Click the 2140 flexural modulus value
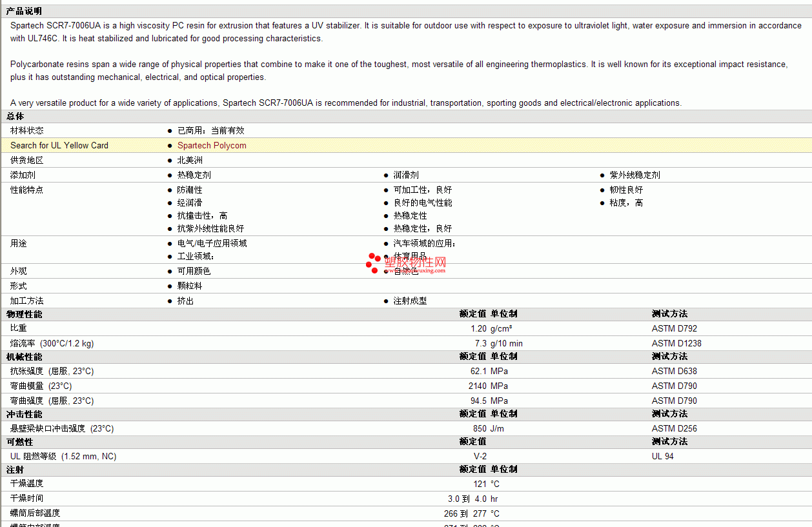Image resolution: width=812 pixels, height=527 pixels. (x=478, y=386)
